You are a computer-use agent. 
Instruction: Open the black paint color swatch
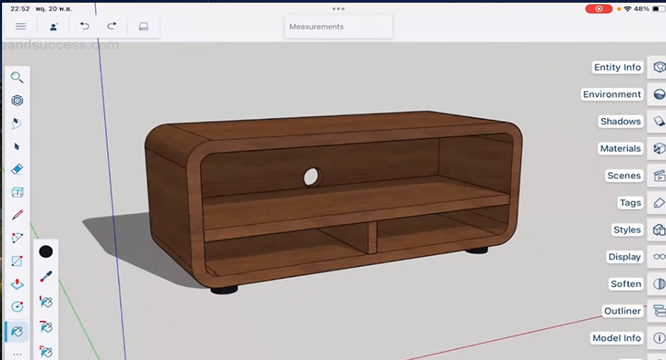pyautogui.click(x=46, y=252)
